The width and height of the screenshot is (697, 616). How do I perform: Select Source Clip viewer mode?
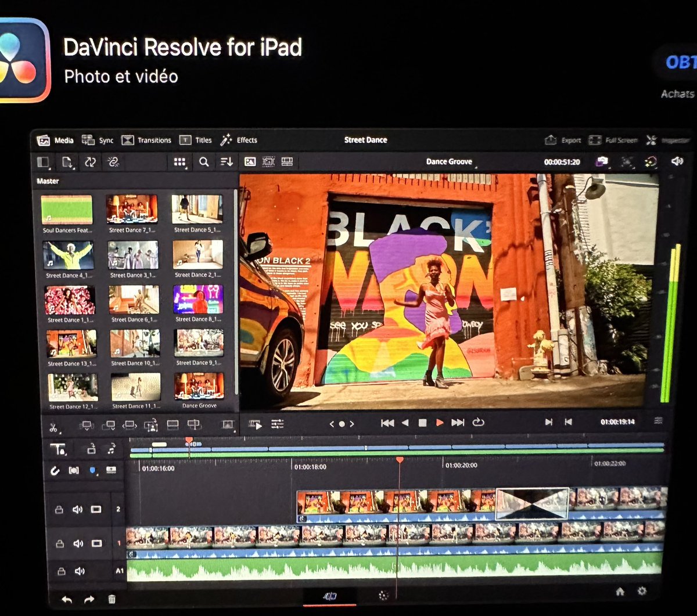pyautogui.click(x=250, y=162)
